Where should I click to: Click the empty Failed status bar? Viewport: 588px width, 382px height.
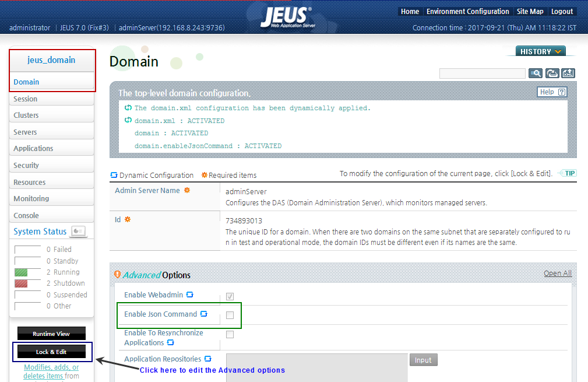coord(28,250)
